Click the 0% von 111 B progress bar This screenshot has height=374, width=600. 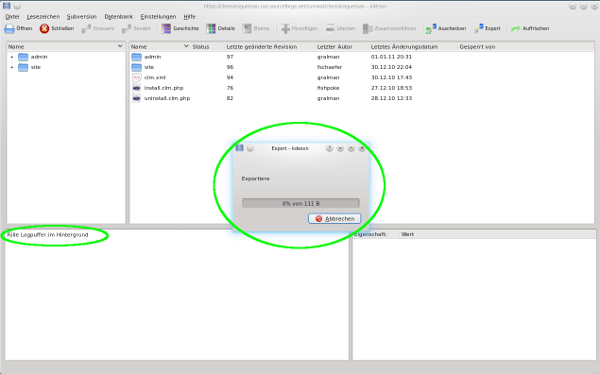tap(301, 203)
